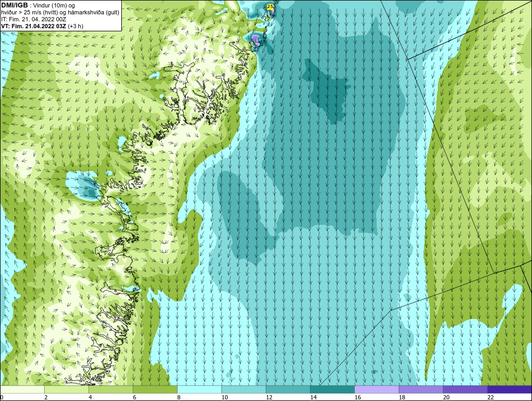Select the 4–6 m/s green swatch

point(111,389)
